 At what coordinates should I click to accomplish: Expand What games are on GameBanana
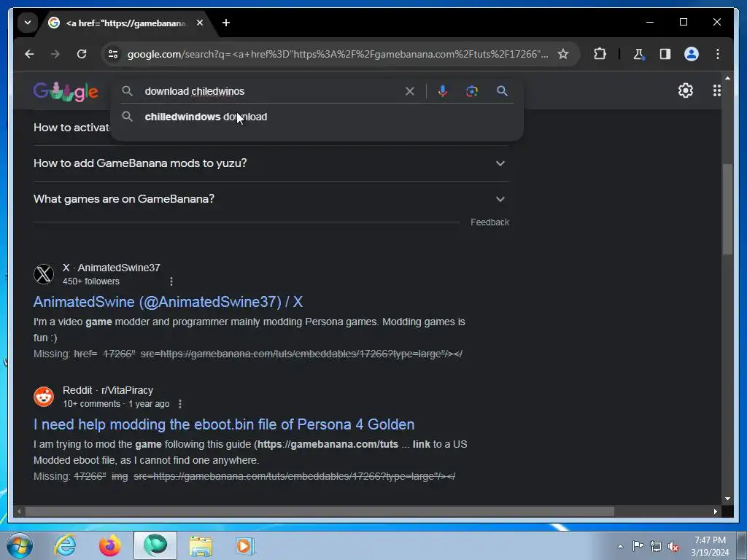[271, 199]
